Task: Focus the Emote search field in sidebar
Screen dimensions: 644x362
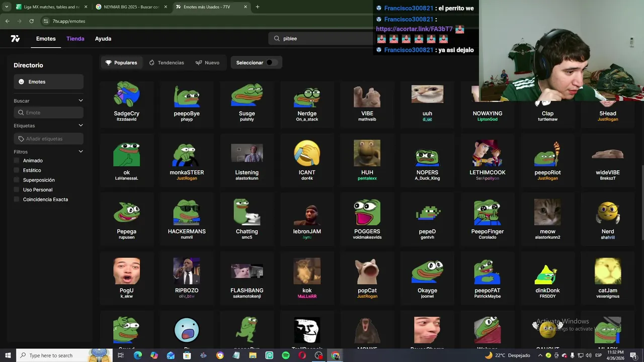Action: (x=48, y=113)
